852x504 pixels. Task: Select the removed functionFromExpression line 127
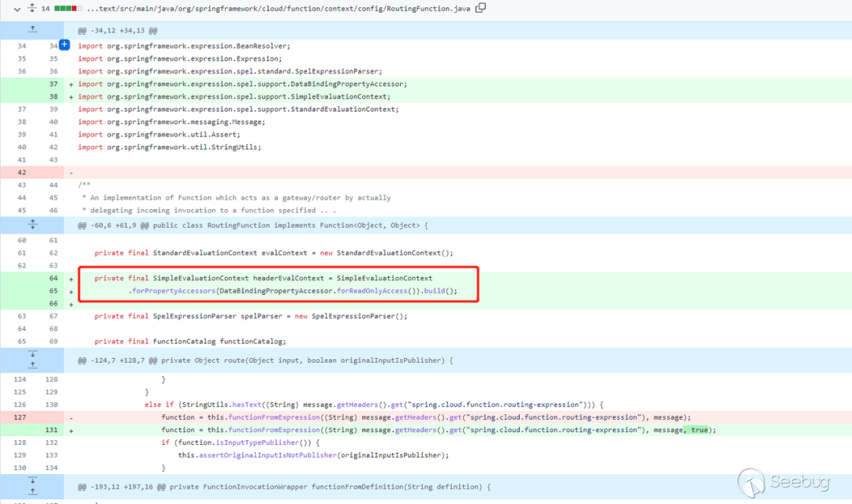coord(426,417)
